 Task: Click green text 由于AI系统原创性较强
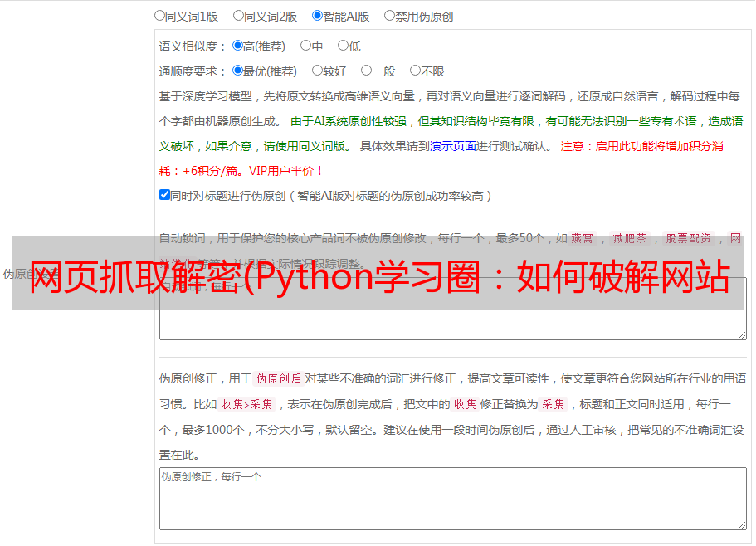coord(349,121)
